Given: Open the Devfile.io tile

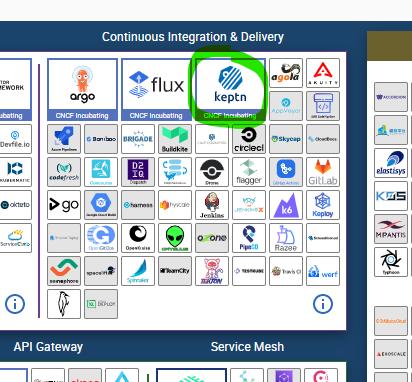Looking at the screenshot, I should [x=15, y=139].
